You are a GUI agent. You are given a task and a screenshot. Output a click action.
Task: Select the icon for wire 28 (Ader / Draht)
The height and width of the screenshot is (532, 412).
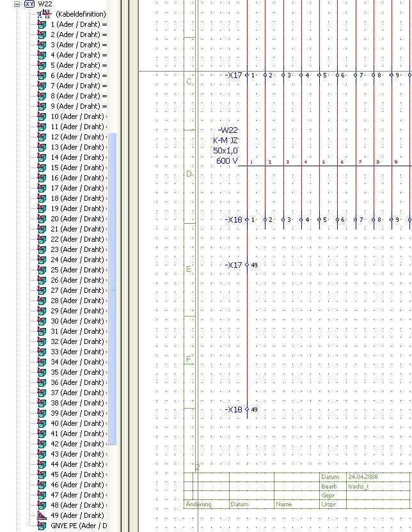(x=42, y=301)
